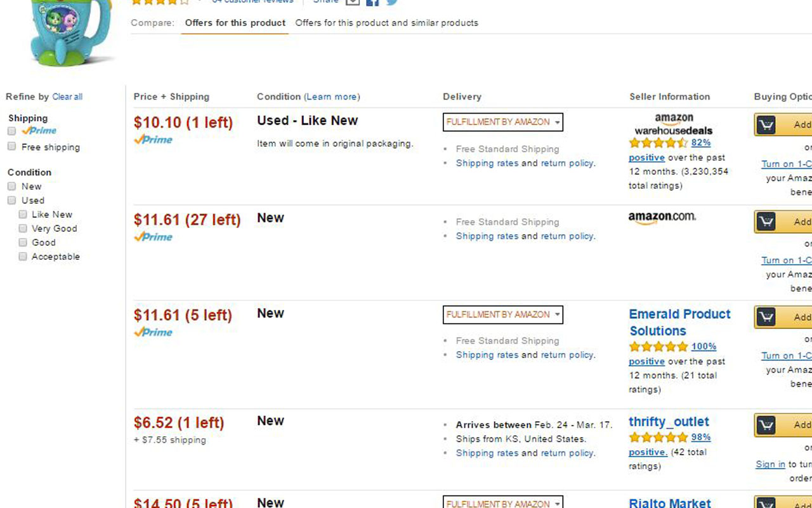Share the product via Pinterest

[x=353, y=2]
